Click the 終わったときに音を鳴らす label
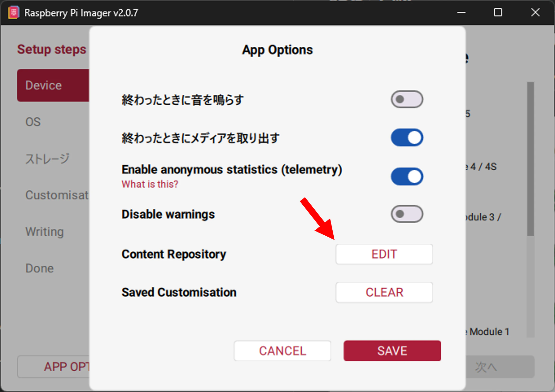Screen dimensions: 555x392 [183, 100]
